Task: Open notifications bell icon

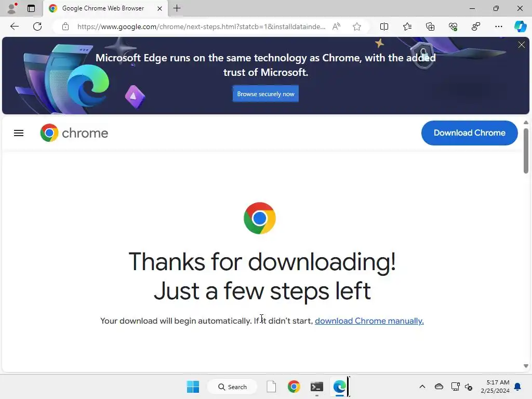Action: click(x=518, y=387)
